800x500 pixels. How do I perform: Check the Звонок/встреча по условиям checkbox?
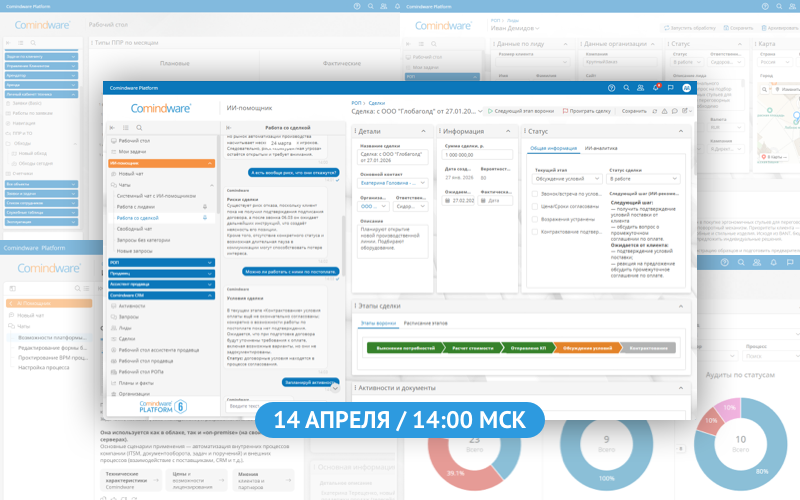coord(535,194)
